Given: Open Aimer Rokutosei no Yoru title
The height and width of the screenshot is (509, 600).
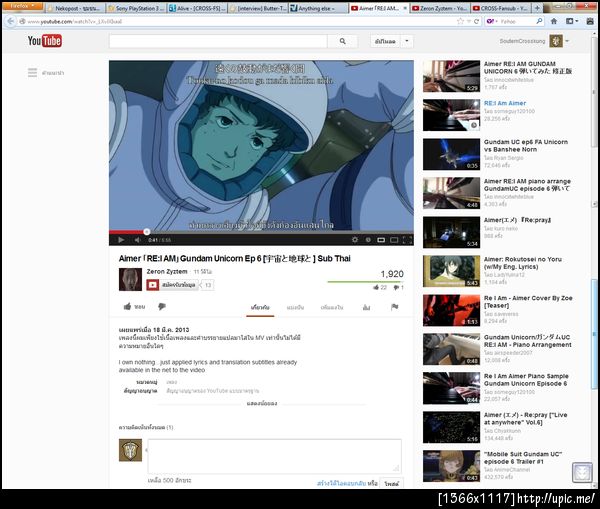Looking at the screenshot, I should [523, 263].
